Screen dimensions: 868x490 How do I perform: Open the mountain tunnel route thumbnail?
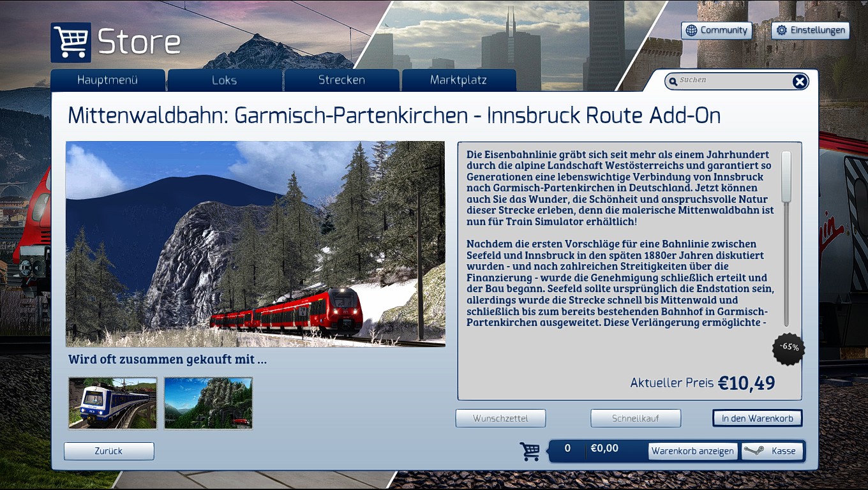click(x=208, y=403)
